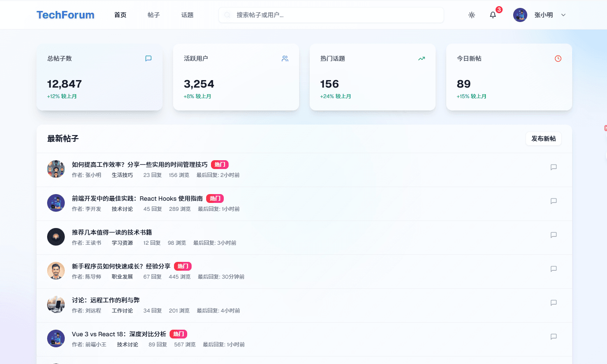This screenshot has width=607, height=364.
Task: Click the 热门 badge on 经验分享 post
Action: (183, 266)
